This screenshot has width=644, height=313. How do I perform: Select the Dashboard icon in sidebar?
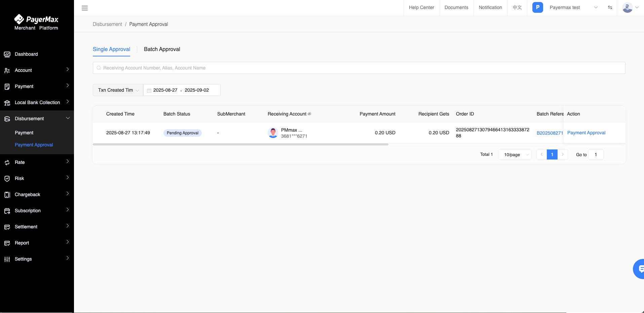[7, 54]
